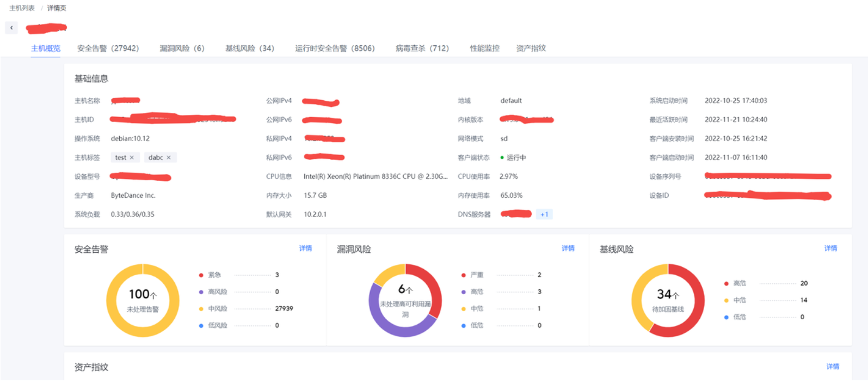Open 详情 link for 资产指纹 section
The image size is (868, 383).
click(x=833, y=367)
